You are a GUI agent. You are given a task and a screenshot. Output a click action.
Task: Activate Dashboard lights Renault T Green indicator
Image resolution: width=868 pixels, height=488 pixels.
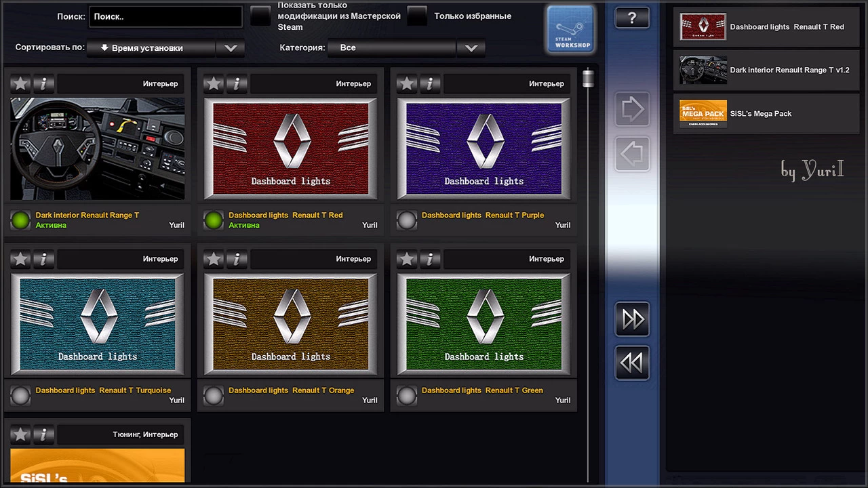click(407, 396)
